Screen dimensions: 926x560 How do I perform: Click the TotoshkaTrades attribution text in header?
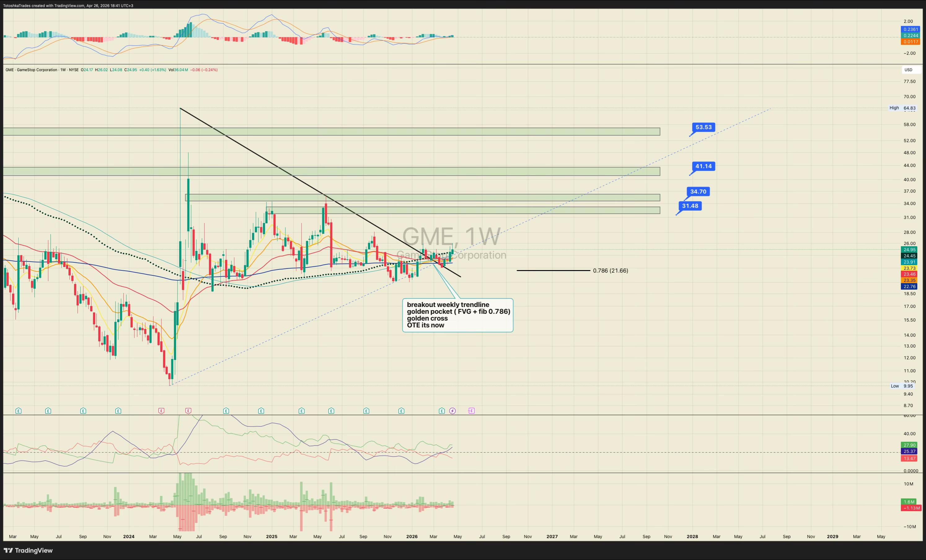point(68,6)
